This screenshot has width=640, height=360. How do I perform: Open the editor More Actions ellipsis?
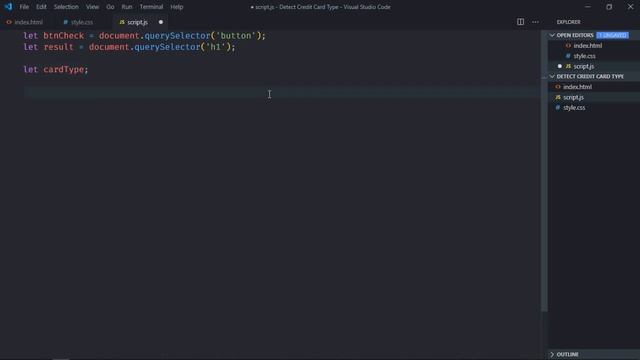click(535, 22)
